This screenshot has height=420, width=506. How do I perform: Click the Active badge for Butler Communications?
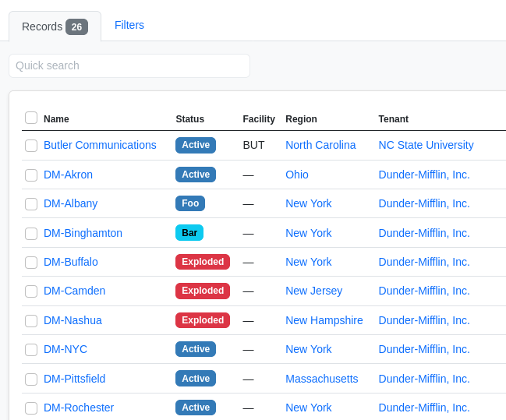pyautogui.click(x=196, y=145)
